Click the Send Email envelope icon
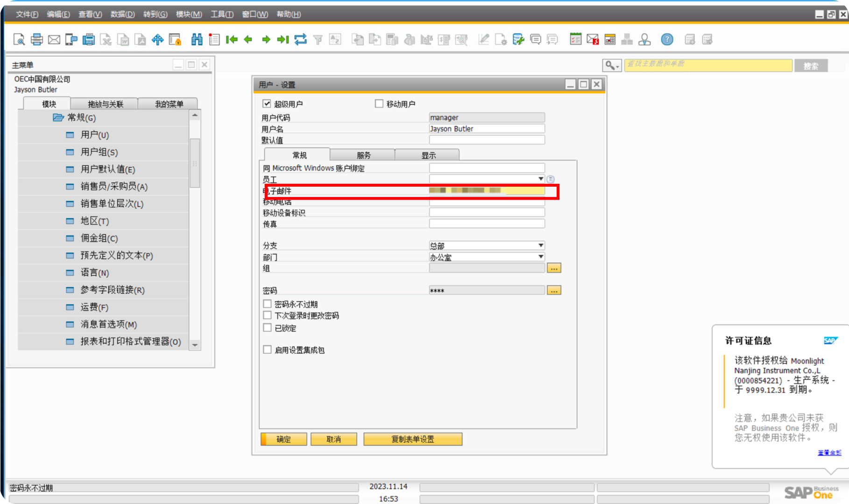 [54, 40]
